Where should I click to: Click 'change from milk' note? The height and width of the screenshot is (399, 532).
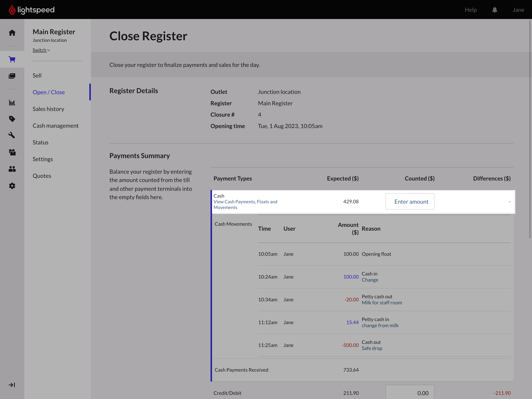tap(380, 325)
